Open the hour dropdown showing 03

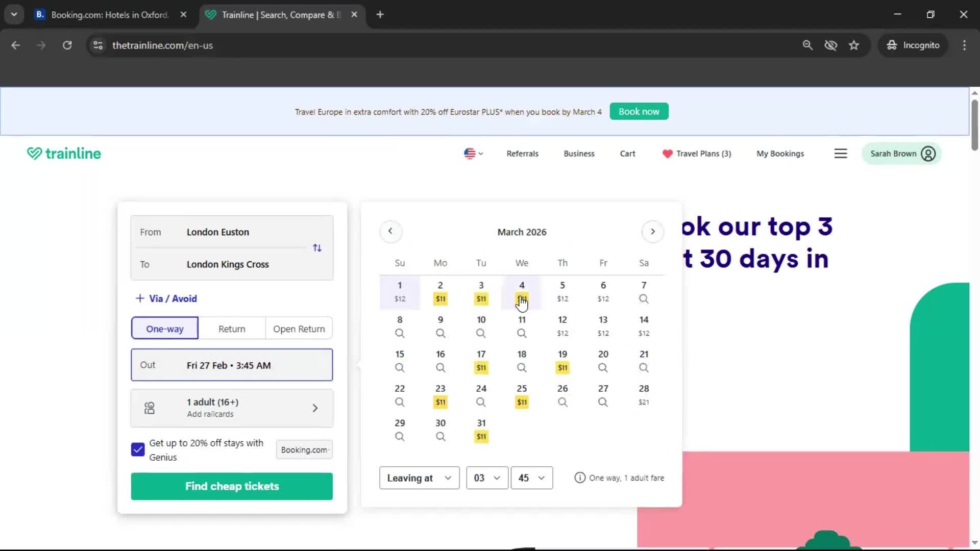tap(486, 478)
